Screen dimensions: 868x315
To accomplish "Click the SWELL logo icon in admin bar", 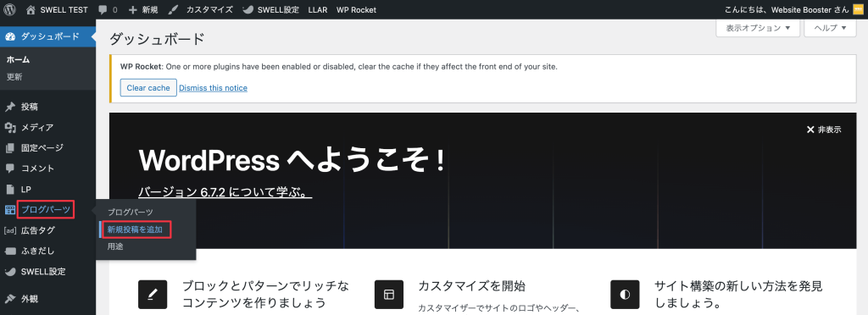I will point(248,9).
